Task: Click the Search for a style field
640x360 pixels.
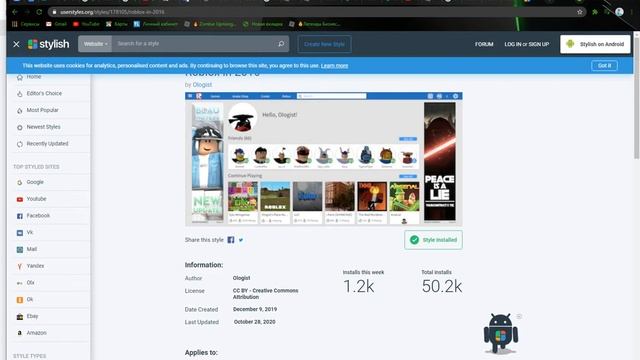Action: pyautogui.click(x=193, y=44)
